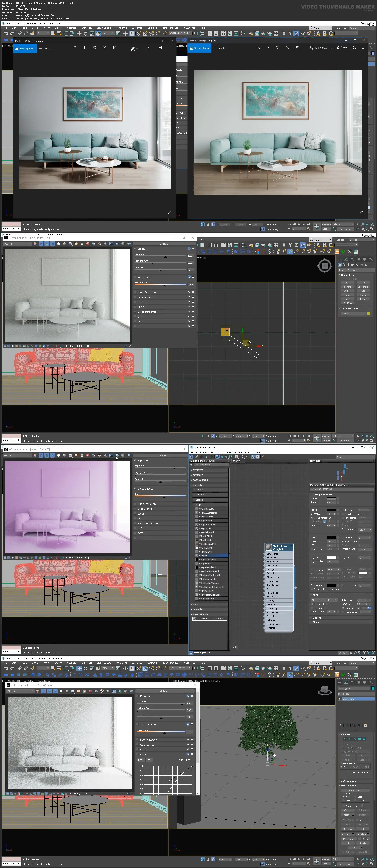The width and height of the screenshot is (377, 868).
Task: Click Play Animation button in Camera.max status bar
Action: (298, 224)
